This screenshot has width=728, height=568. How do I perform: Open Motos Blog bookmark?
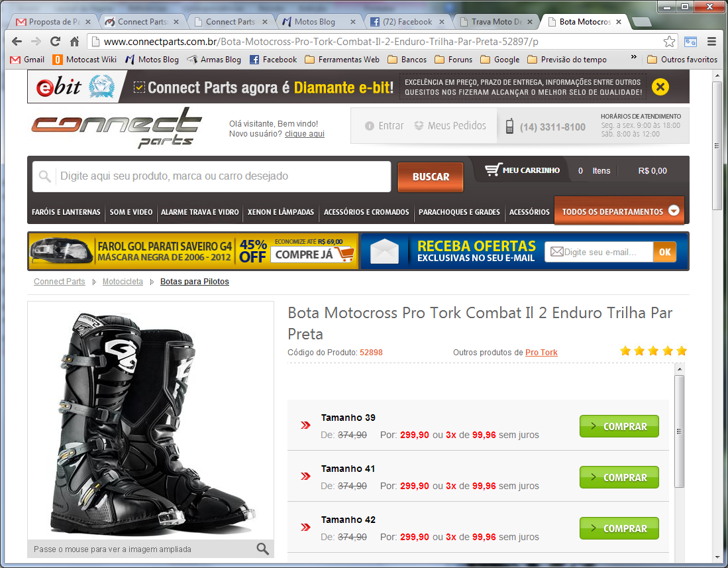pyautogui.click(x=152, y=60)
